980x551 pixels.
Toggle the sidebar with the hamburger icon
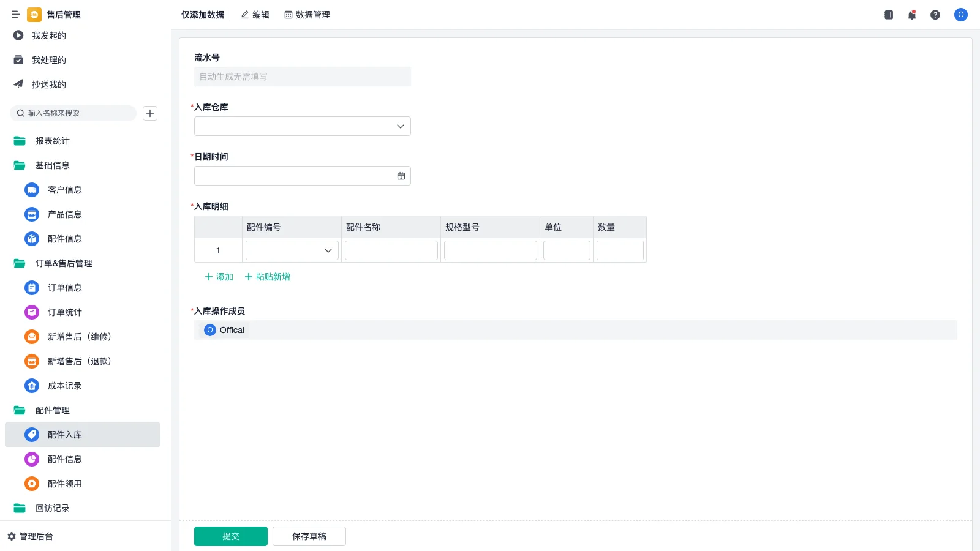coord(16,15)
